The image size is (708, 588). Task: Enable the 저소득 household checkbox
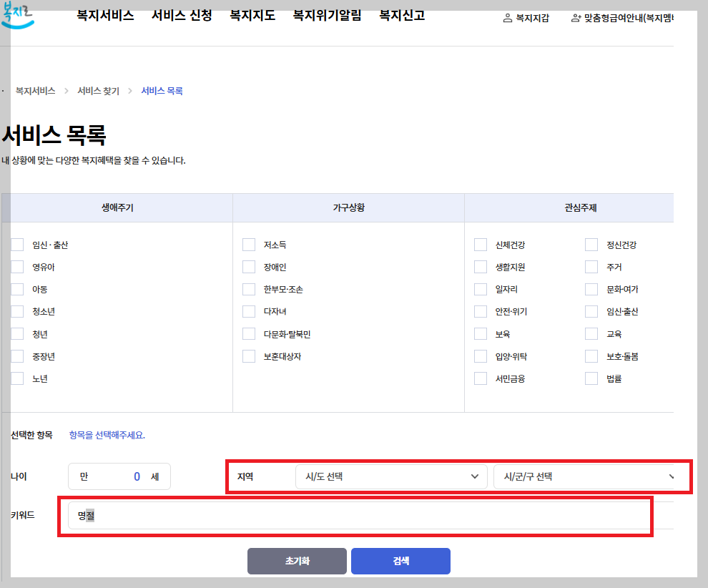(249, 244)
